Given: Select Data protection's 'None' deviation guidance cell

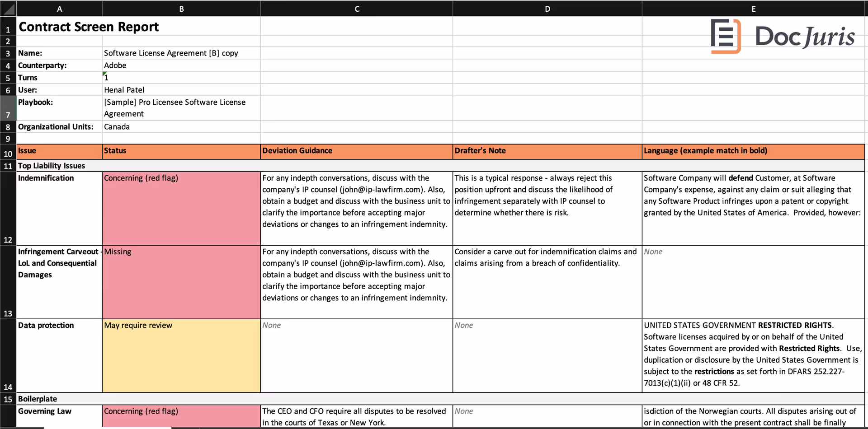Looking at the screenshot, I should [357, 356].
